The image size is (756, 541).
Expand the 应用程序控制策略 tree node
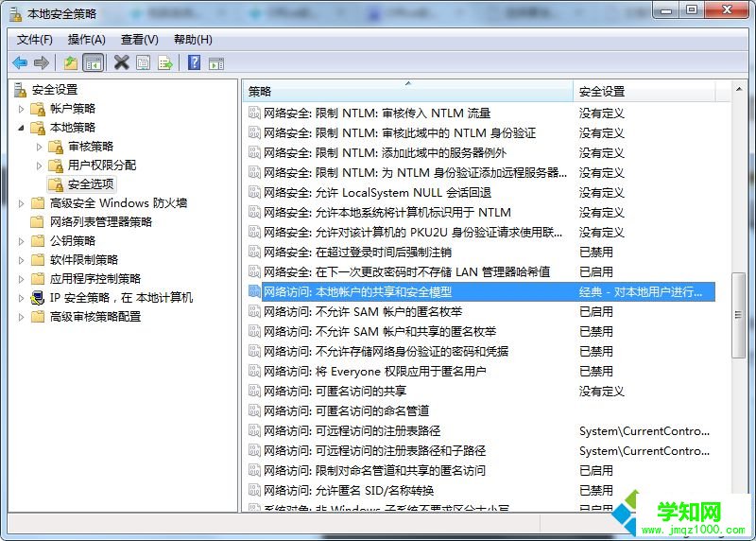21,278
